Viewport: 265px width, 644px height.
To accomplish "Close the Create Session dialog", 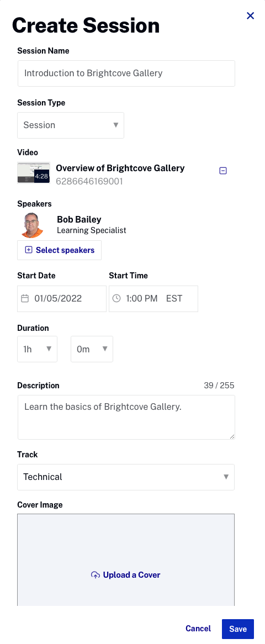I will pos(250,15).
